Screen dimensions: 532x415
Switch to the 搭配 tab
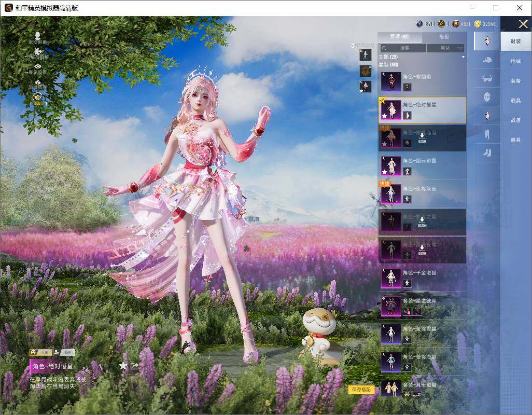tap(444, 37)
